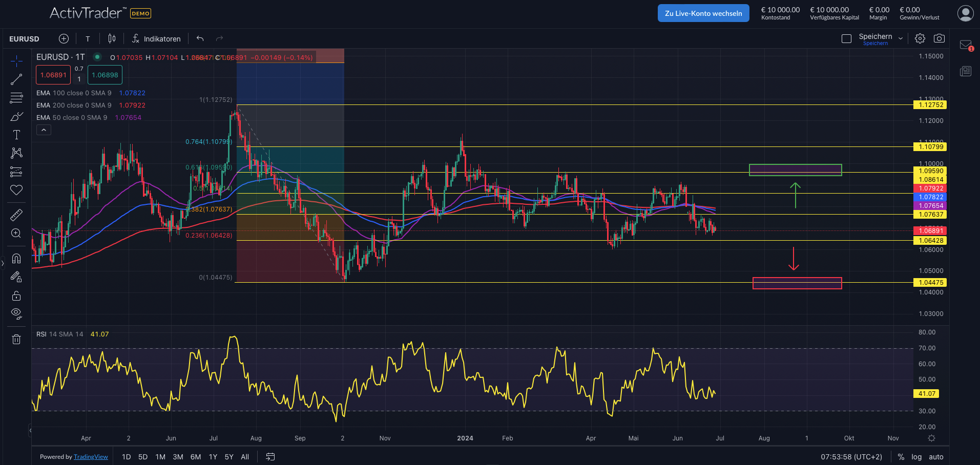The height and width of the screenshot is (465, 980).
Task: Select the 5D timeframe tab
Action: (142, 456)
